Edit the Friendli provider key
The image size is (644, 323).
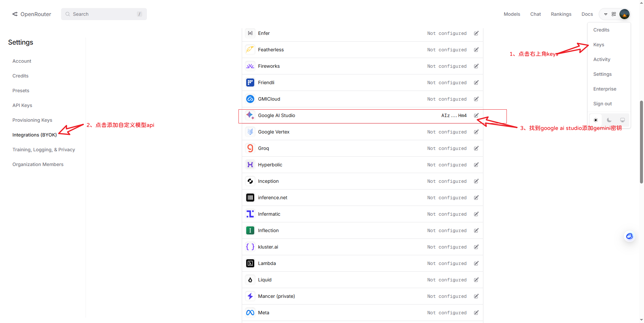pos(476,83)
